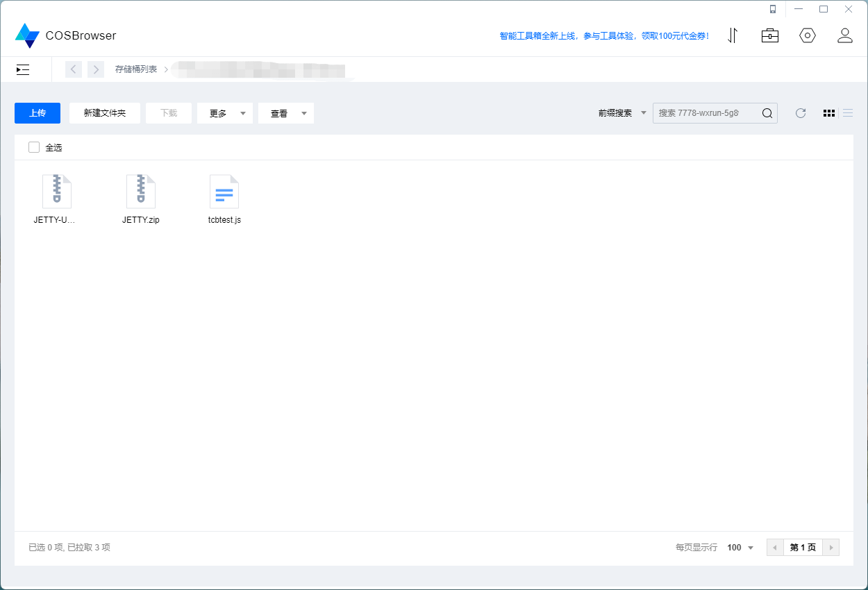The height and width of the screenshot is (590, 868).
Task: Navigate back with left arrow
Action: (74, 69)
